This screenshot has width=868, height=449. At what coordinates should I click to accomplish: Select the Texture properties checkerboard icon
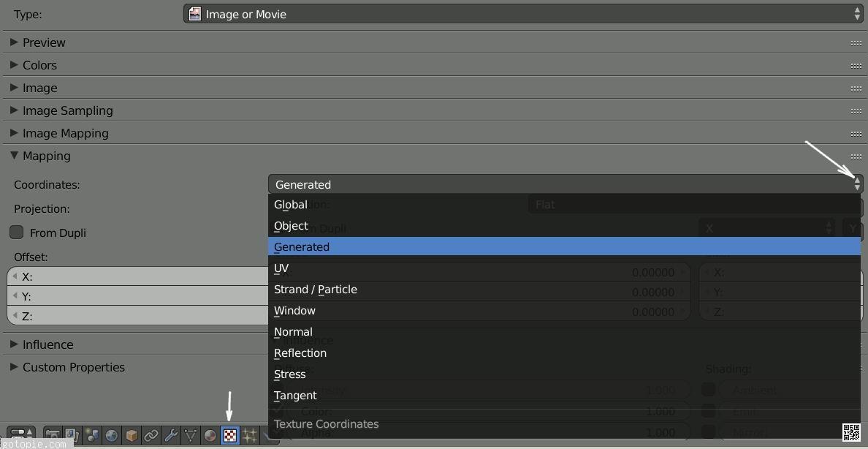point(230,436)
